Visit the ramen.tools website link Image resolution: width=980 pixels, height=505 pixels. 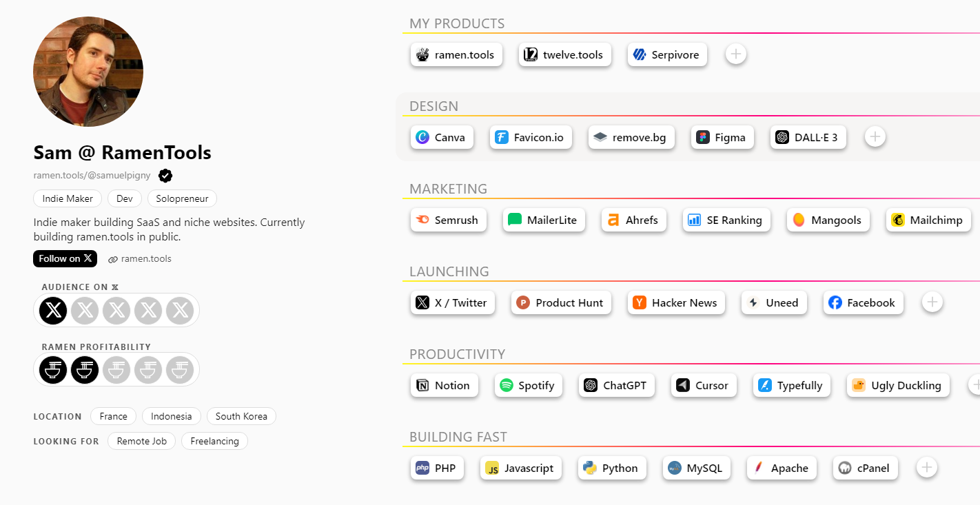140,259
